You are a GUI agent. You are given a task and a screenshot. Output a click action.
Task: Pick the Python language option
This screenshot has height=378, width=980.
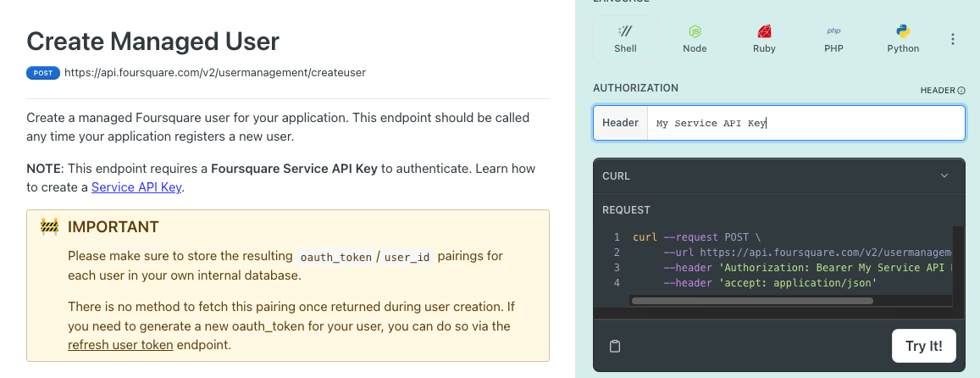point(903,39)
